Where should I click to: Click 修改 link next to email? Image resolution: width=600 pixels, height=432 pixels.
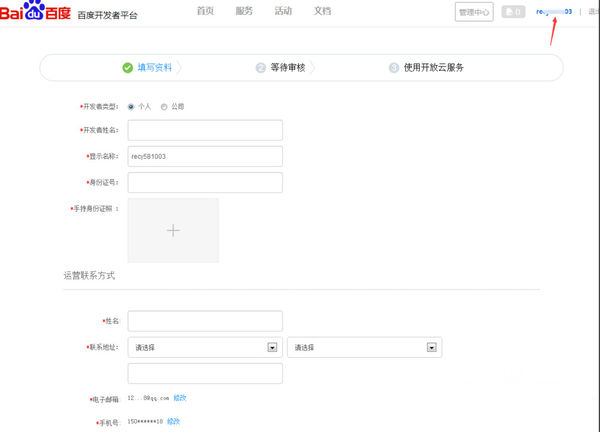click(x=180, y=398)
